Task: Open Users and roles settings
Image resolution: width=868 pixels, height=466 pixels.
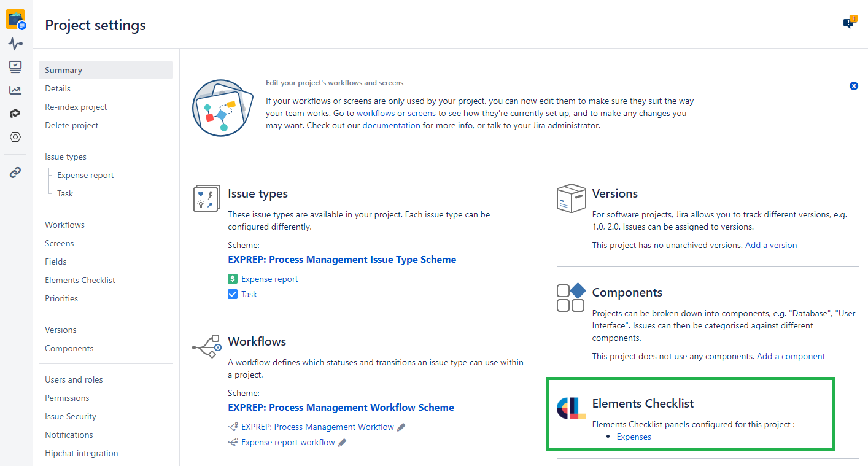Action: [x=74, y=379]
